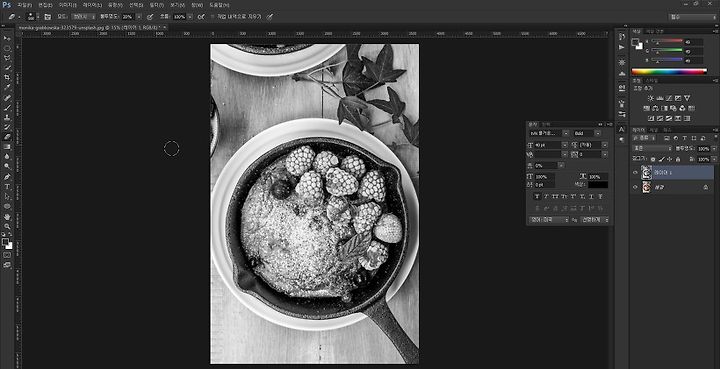Open eraser Mode dropdown
This screenshot has height=369, width=720.
[x=84, y=17]
